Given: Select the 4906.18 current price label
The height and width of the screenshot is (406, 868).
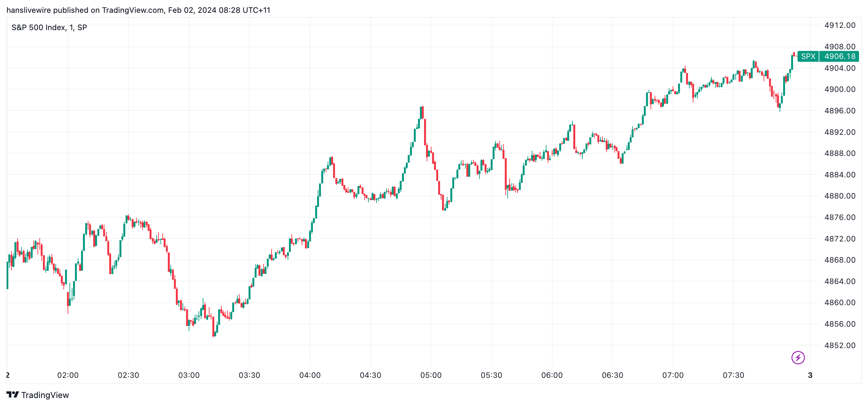Looking at the screenshot, I should [x=839, y=56].
